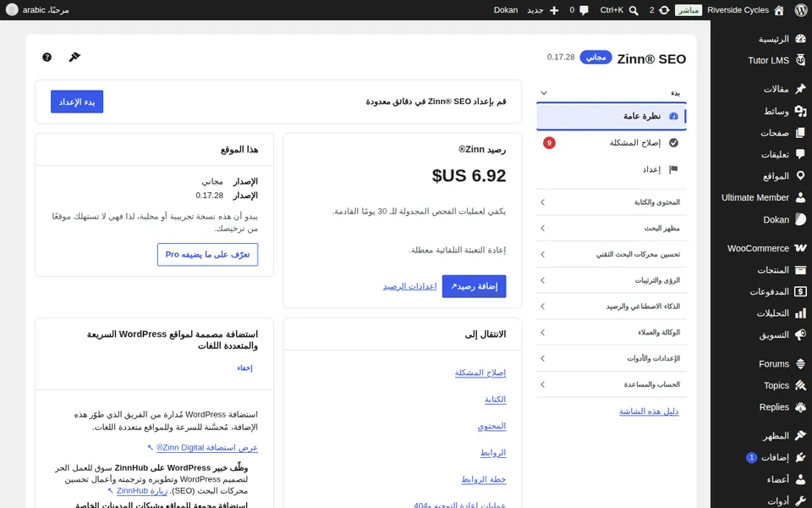812x508 pixels.
Task: Click the إضافة رصيد button
Action: [474, 286]
